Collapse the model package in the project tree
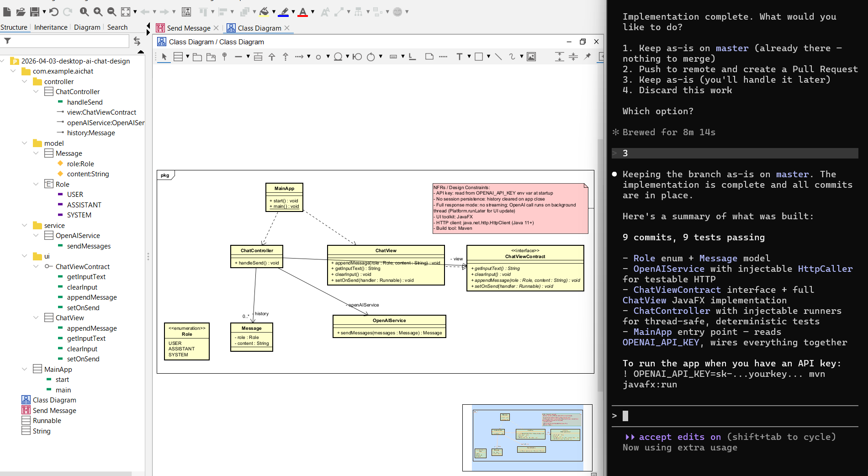The height and width of the screenshot is (476, 868). coord(24,143)
